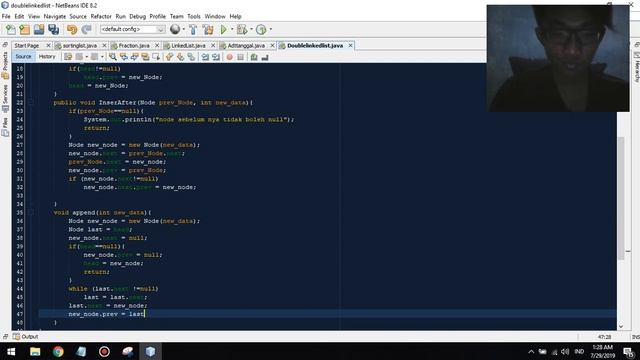
Task: Click the Debug Project icon
Action: point(242,29)
